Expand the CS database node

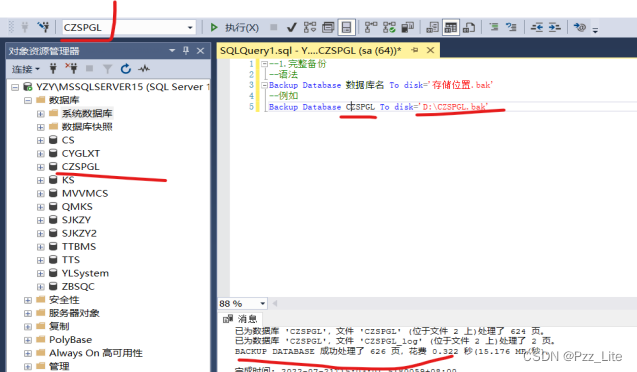41,141
